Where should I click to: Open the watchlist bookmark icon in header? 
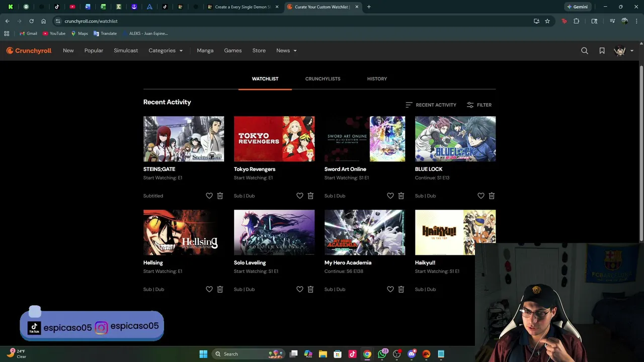[x=602, y=50]
